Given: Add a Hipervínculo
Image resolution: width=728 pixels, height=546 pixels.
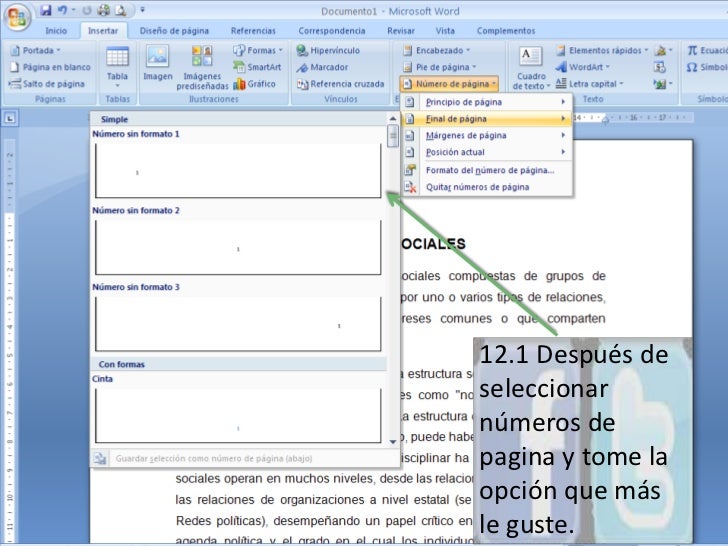Looking at the screenshot, I should click(328, 50).
